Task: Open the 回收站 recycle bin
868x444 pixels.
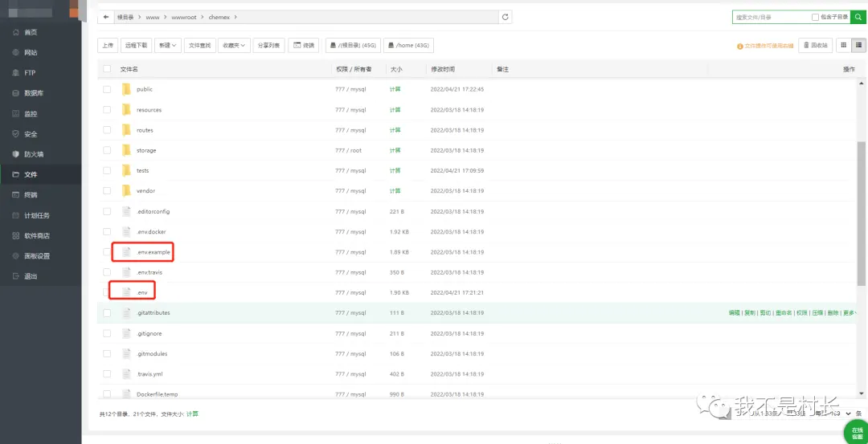Action: [x=816, y=46]
